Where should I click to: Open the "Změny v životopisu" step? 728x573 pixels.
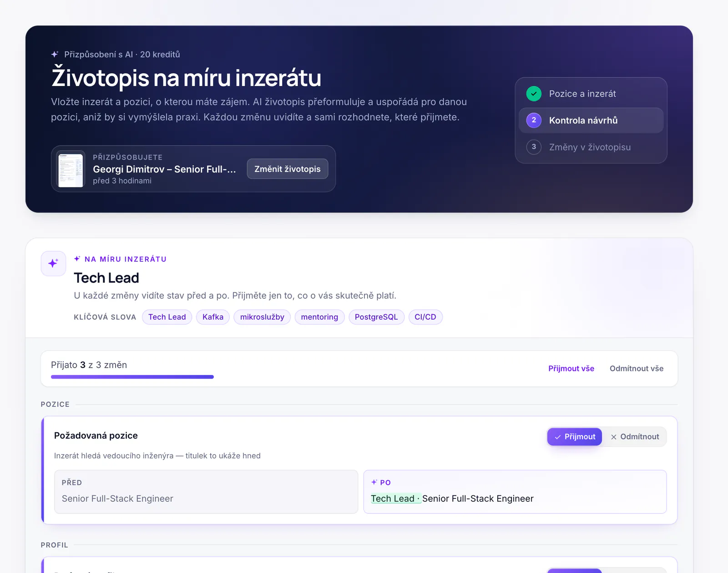pos(591,147)
